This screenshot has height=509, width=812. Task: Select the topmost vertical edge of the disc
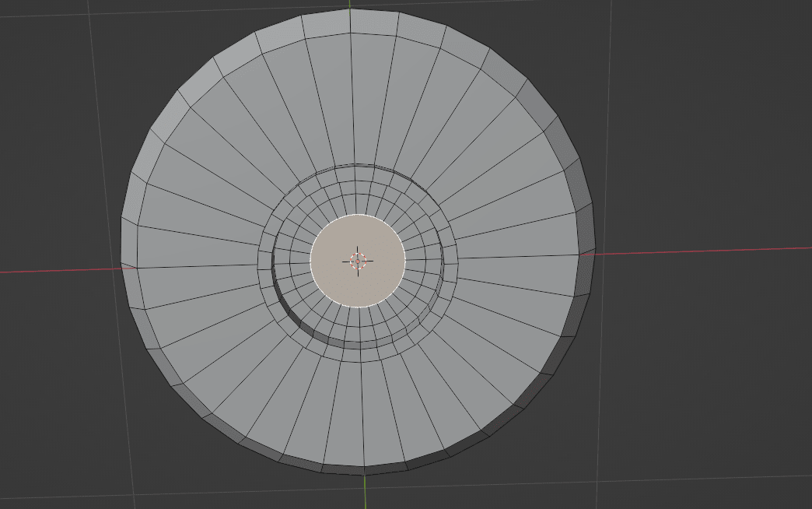(x=350, y=22)
